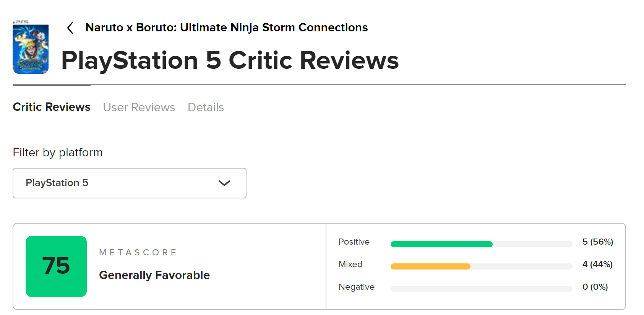This screenshot has height=315, width=644.
Task: Click the Mixed count 4 (44%)
Action: 597,265
